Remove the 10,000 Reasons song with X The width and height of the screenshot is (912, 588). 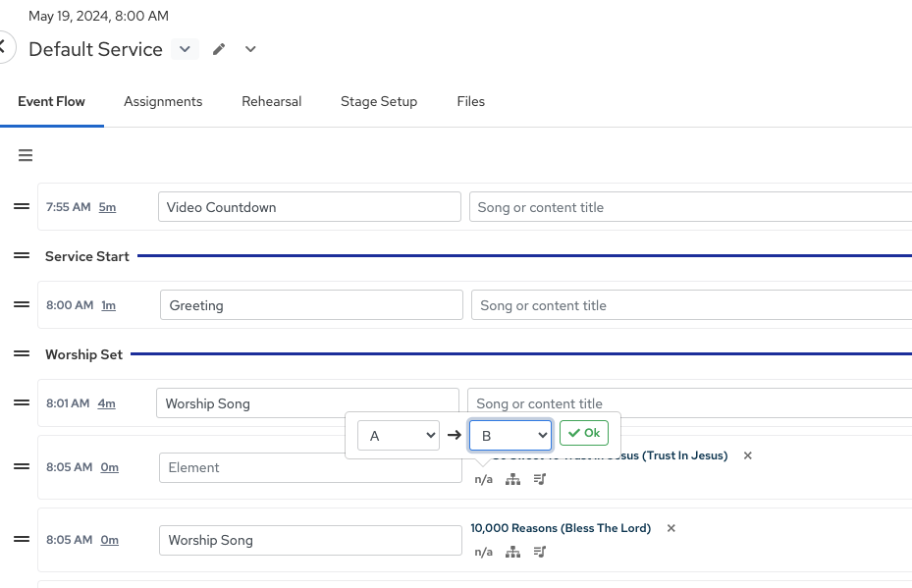tap(671, 528)
